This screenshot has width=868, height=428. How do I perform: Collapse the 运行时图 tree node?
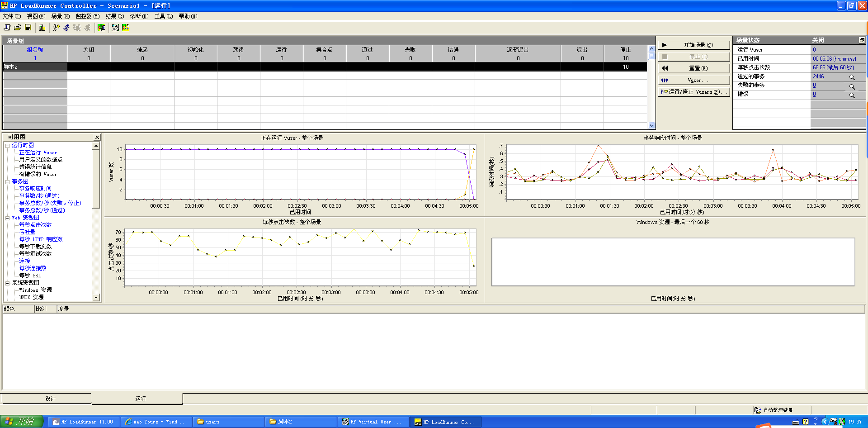[8, 146]
